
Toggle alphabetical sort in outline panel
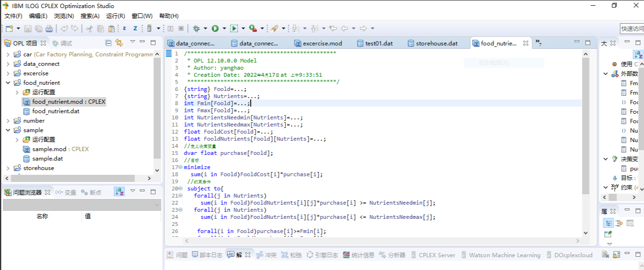click(x=638, y=54)
